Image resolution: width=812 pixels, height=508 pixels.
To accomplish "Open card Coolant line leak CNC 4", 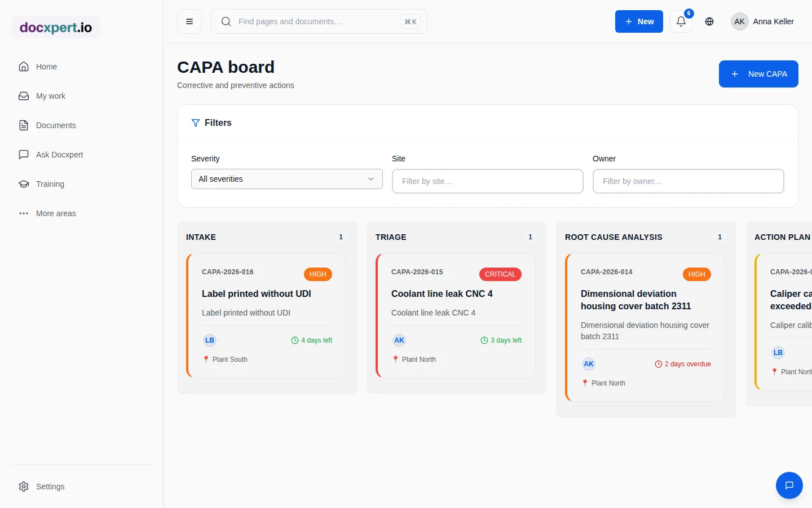I will pyautogui.click(x=456, y=316).
